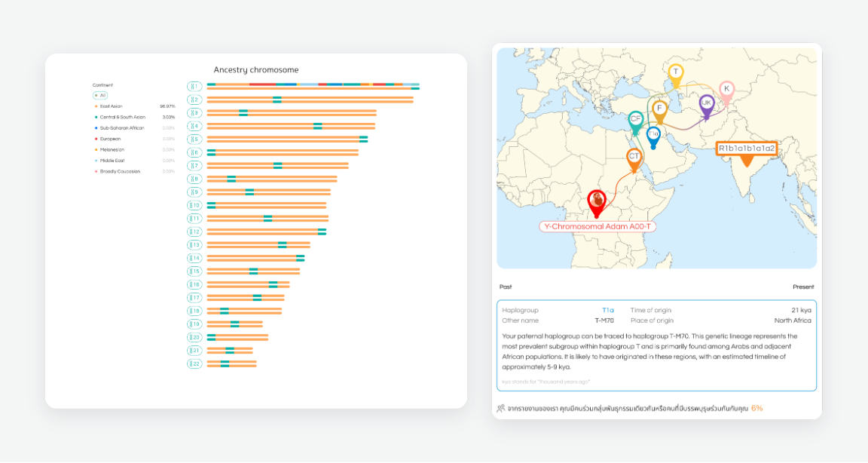Select chromosome 18 icon

(194, 311)
